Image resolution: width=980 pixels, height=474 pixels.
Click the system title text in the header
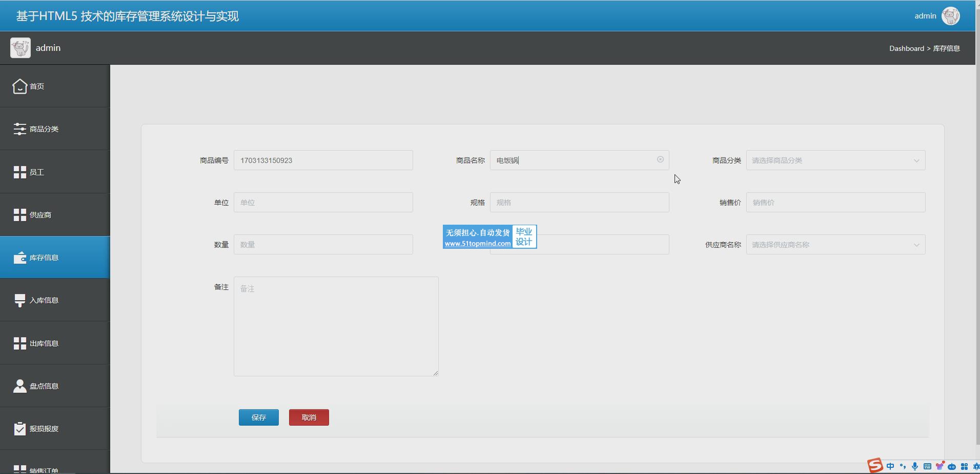(127, 16)
